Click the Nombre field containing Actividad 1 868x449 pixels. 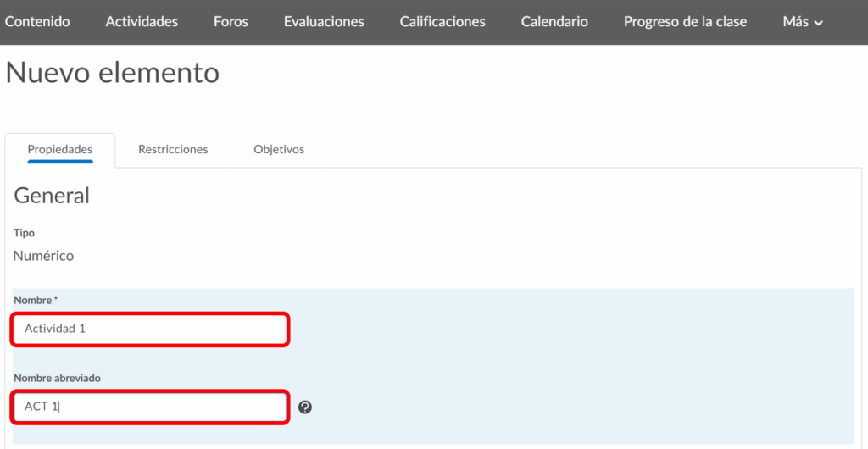pyautogui.click(x=150, y=329)
